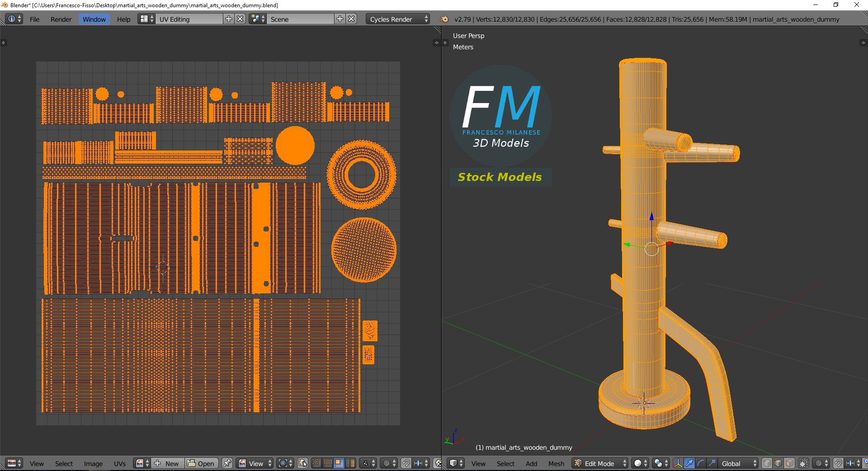Open the viewport shading selector

point(640,463)
